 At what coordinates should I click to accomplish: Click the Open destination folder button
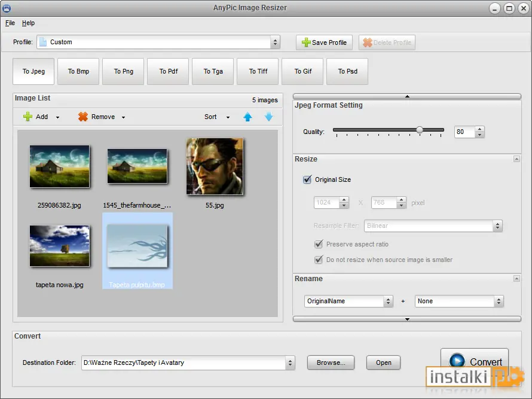[383, 363]
